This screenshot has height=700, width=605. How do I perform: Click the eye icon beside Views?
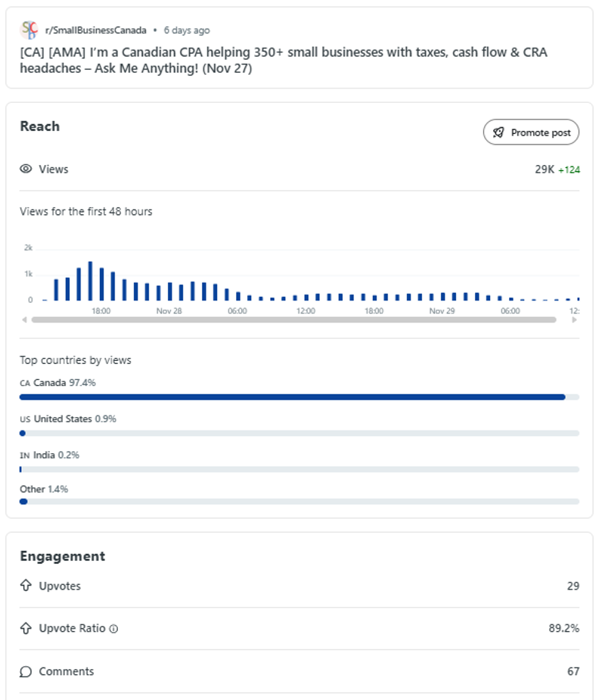pyautogui.click(x=26, y=170)
